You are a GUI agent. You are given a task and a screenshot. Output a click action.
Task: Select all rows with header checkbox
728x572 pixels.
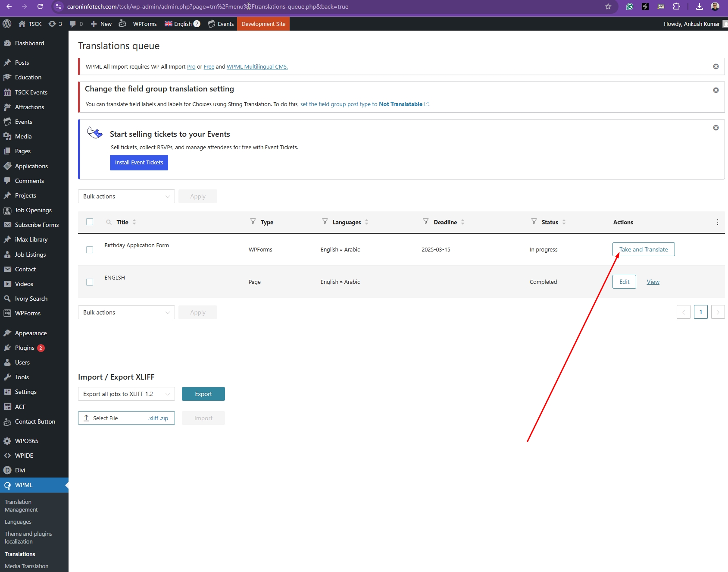pyautogui.click(x=90, y=222)
